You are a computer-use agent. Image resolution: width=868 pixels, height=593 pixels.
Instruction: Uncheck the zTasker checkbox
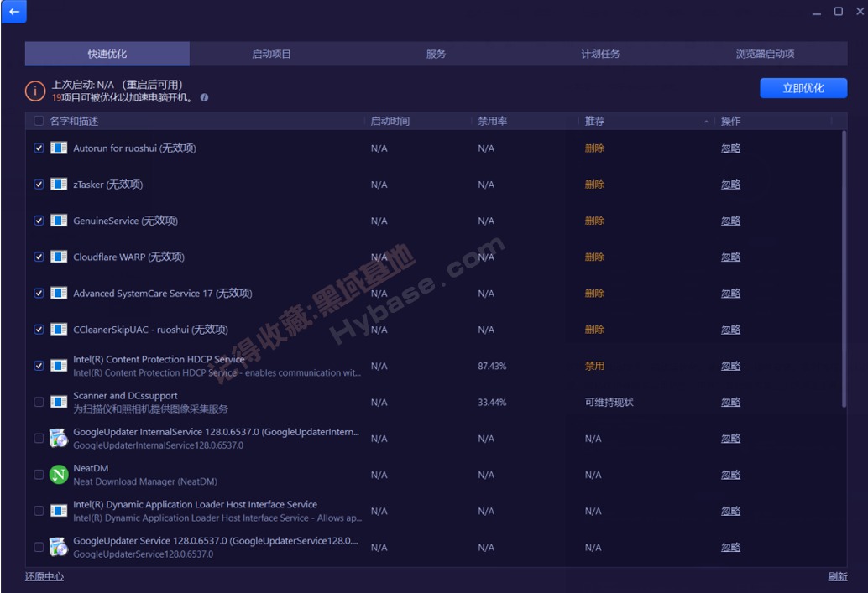[39, 185]
